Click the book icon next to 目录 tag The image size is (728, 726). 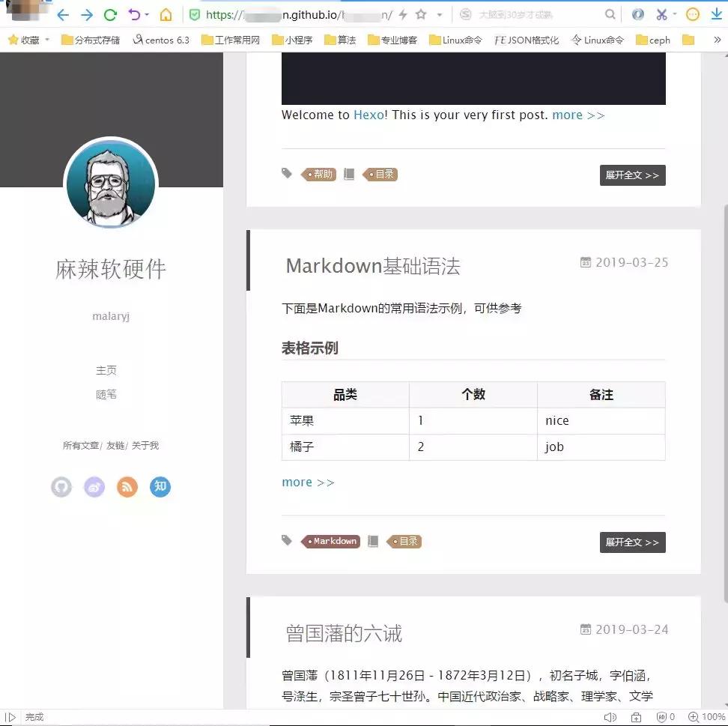[372, 541]
